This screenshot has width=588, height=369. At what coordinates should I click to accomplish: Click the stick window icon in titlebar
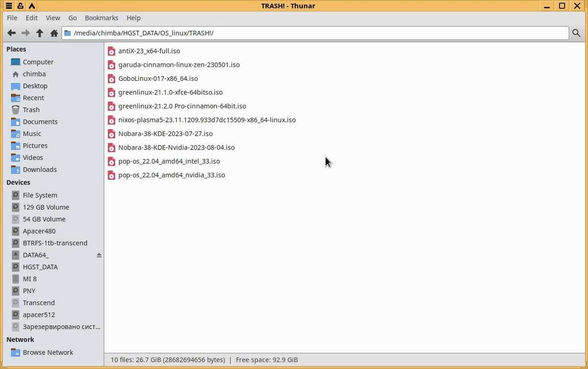(20, 6)
